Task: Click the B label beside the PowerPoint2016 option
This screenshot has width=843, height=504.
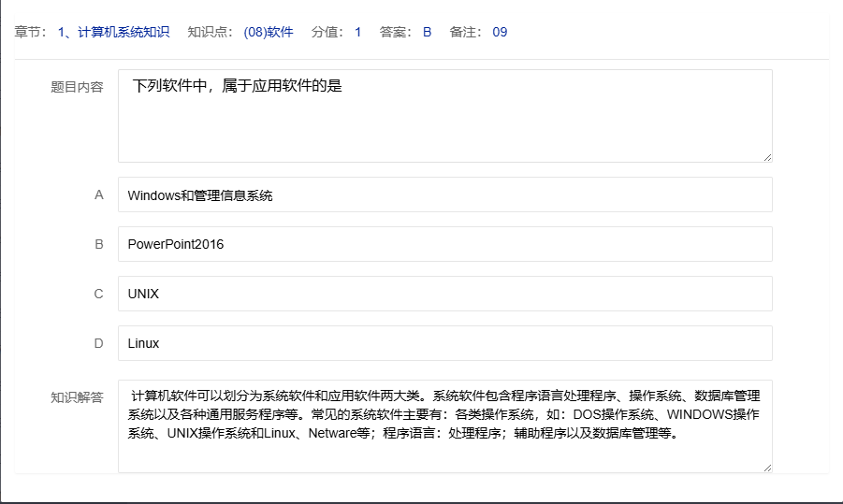Action: click(x=98, y=244)
